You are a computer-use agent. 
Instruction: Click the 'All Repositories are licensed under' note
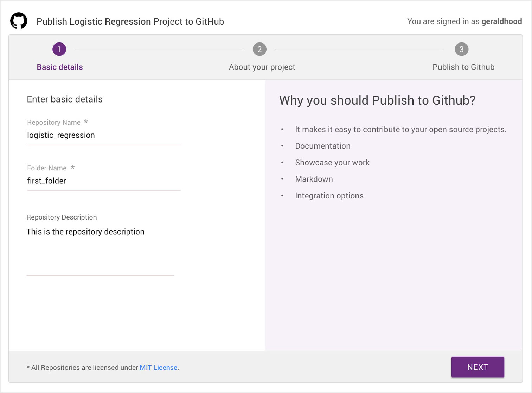click(83, 367)
